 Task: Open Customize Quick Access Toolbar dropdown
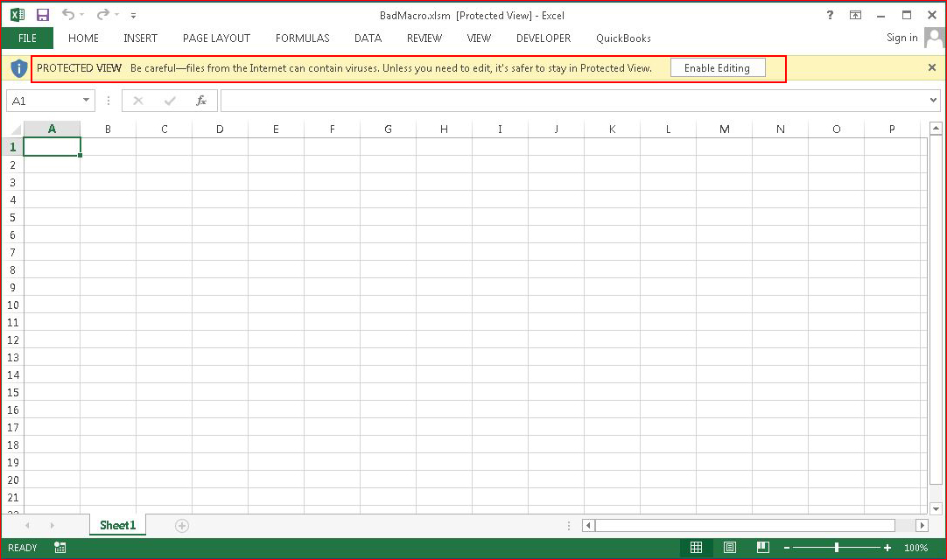134,16
